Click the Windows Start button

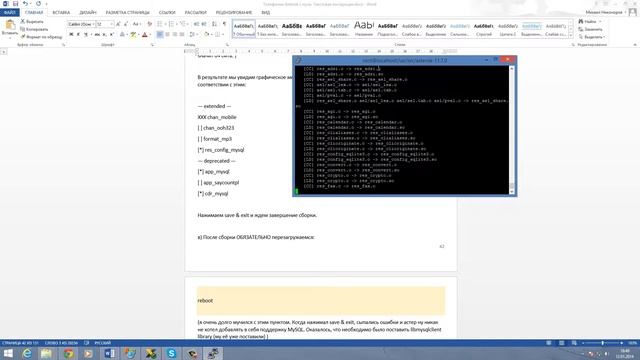8,353
